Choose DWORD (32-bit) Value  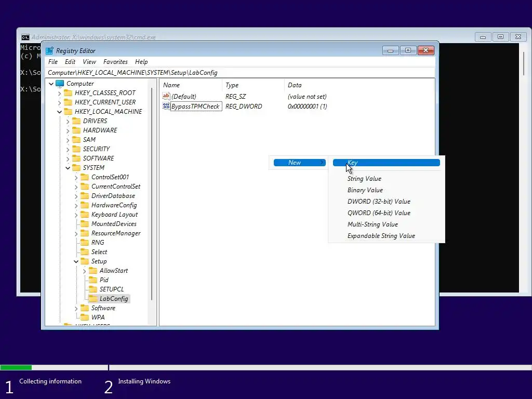(387, 202)
